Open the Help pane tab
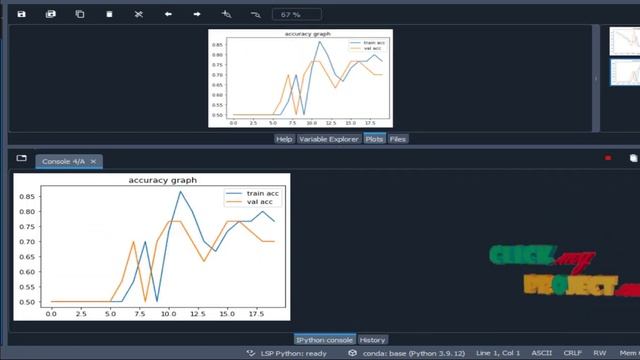 tap(284, 139)
